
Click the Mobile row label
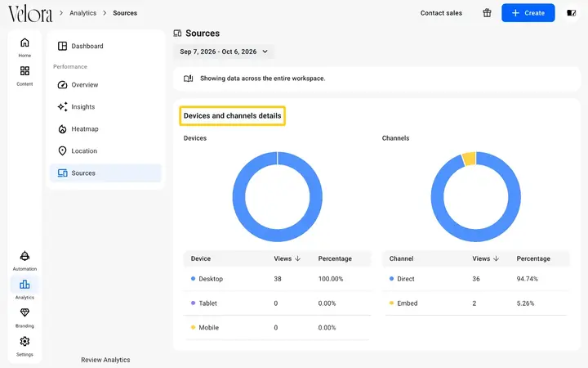pyautogui.click(x=208, y=327)
